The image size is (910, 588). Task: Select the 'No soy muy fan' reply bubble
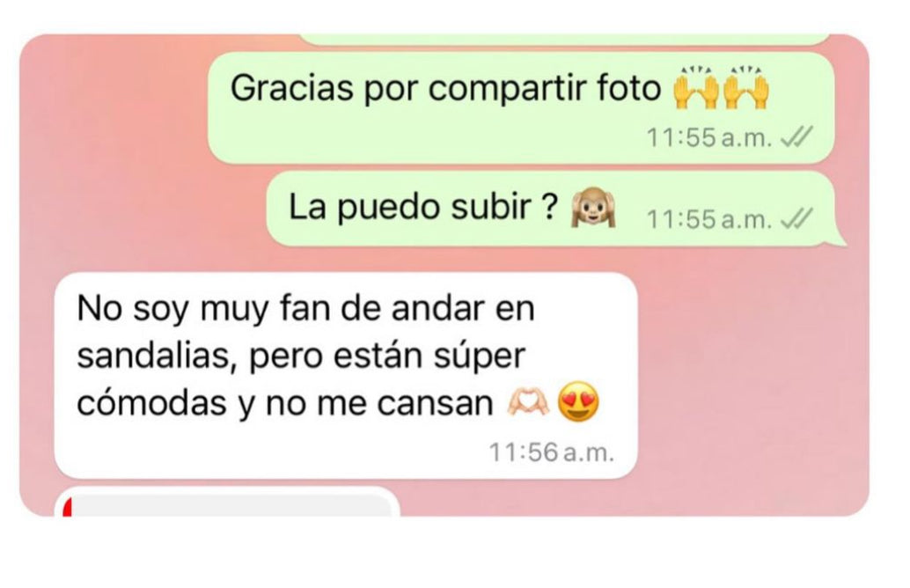click(x=346, y=375)
